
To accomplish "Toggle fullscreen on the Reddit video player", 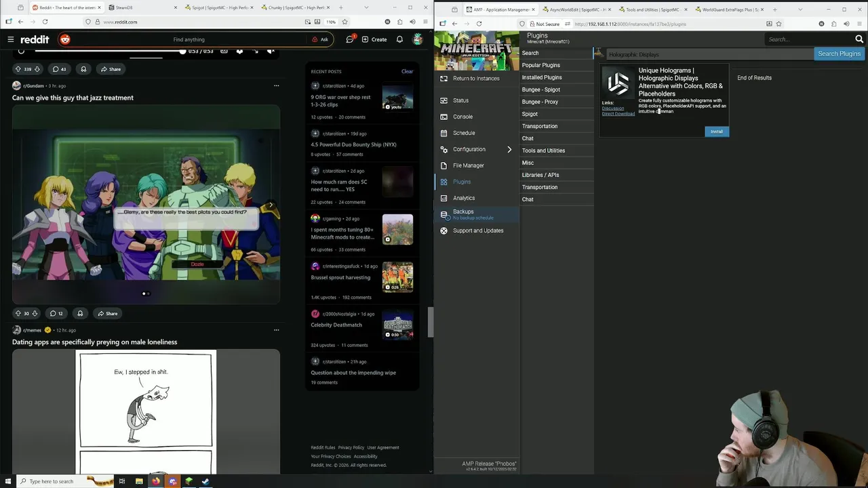I will coord(255,52).
